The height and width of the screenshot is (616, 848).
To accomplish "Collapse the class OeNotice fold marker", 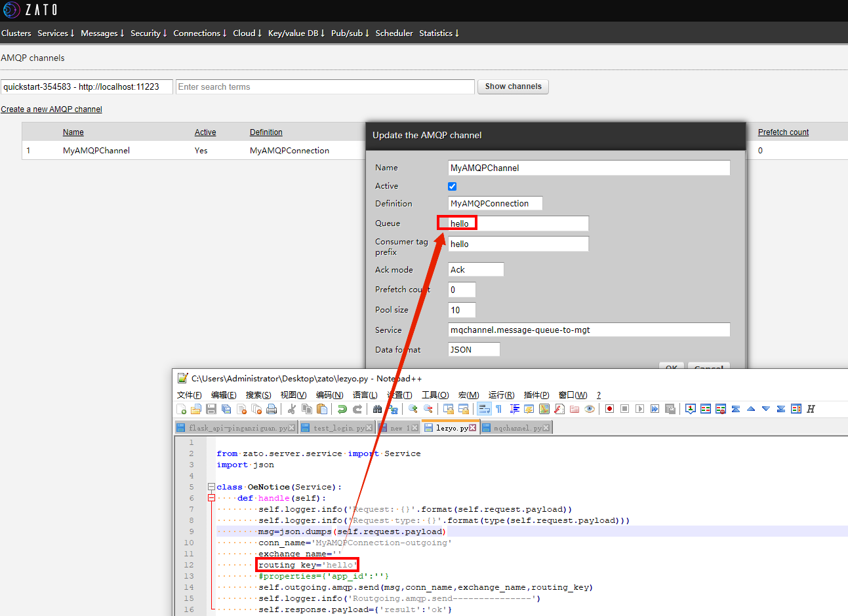I will (211, 487).
